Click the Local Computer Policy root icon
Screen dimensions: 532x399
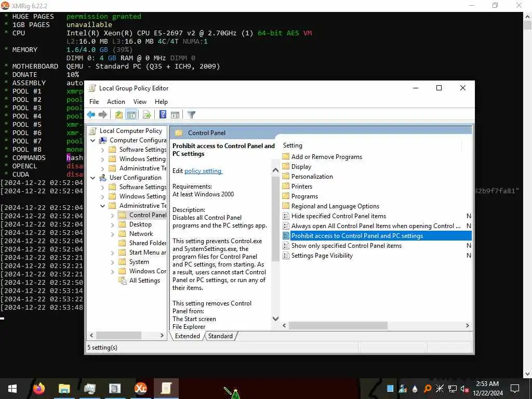pos(92,130)
